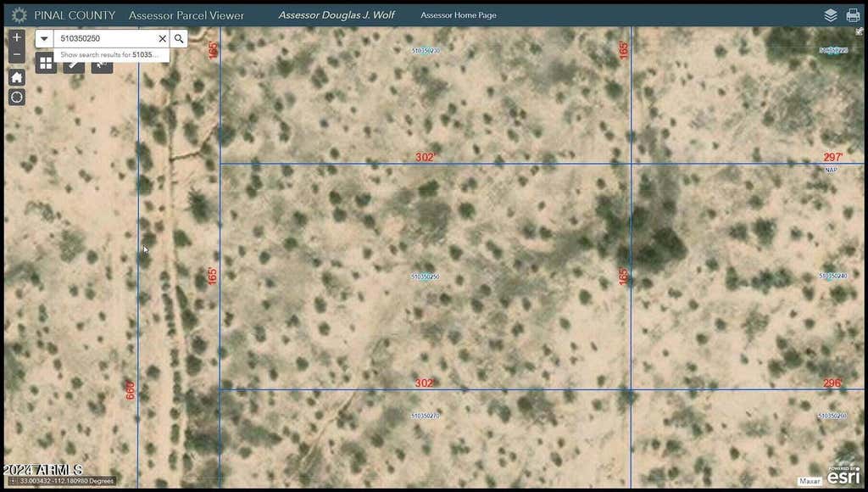Click the Esri logo attribution
Image resolution: width=868 pixels, height=492 pixels.
tap(844, 476)
